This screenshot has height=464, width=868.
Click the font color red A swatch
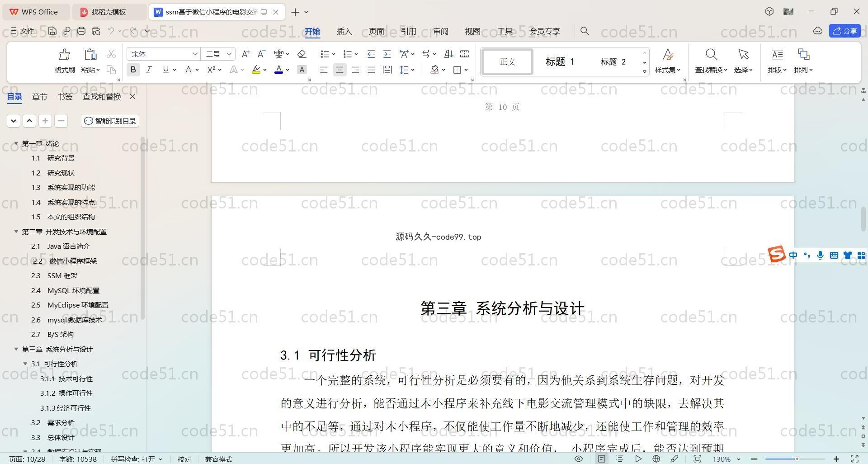278,70
